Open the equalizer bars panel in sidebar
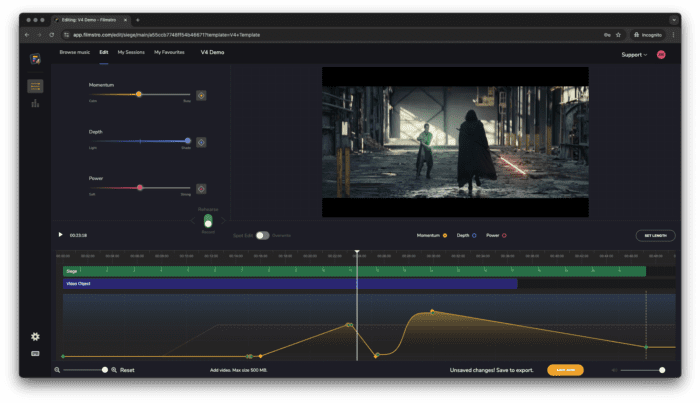 click(35, 103)
